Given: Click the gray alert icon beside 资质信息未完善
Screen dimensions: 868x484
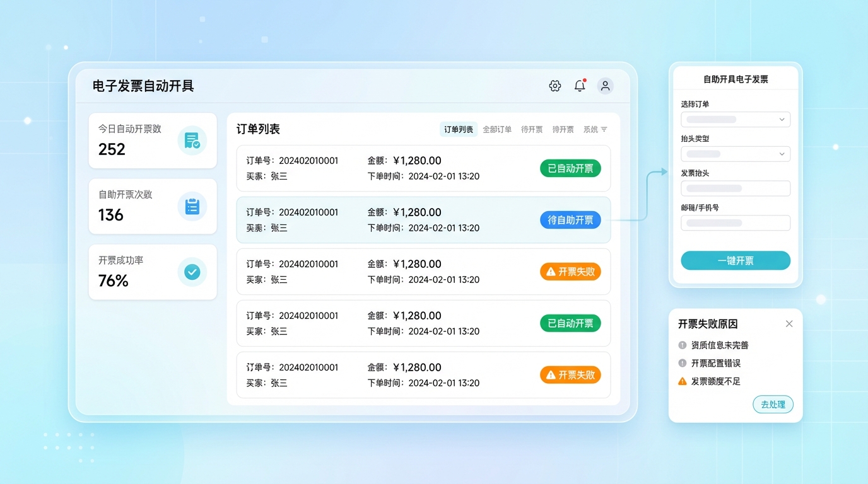Looking at the screenshot, I should pos(682,345).
